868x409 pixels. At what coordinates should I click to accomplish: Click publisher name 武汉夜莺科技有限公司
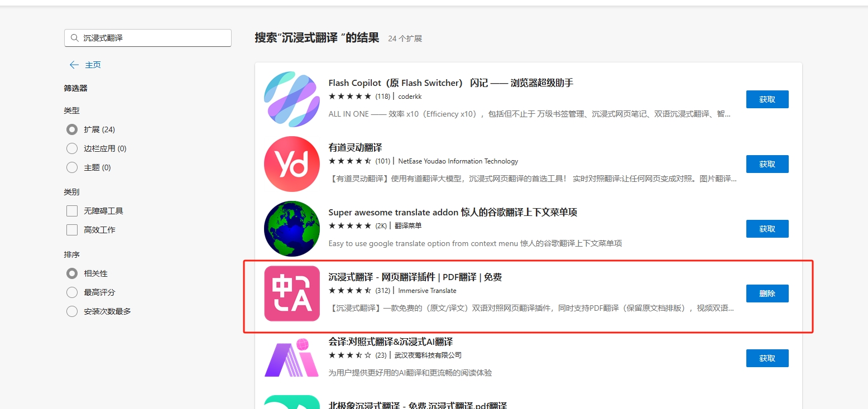click(428, 355)
